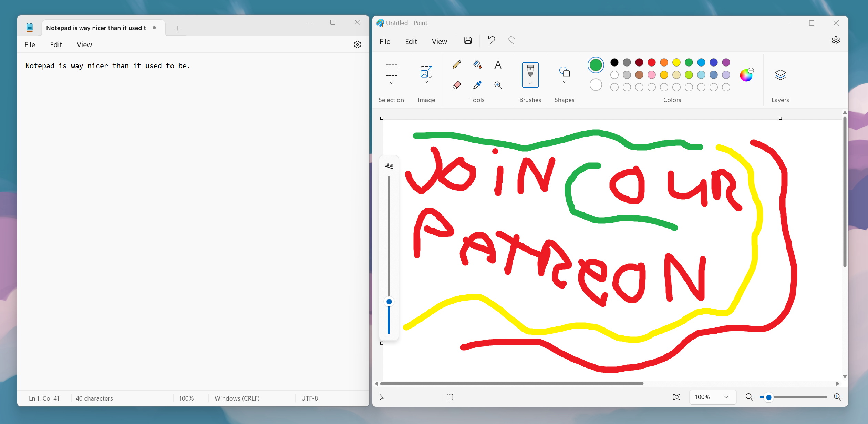Select the Text tool
Image resolution: width=868 pixels, height=424 pixels.
pyautogui.click(x=498, y=64)
